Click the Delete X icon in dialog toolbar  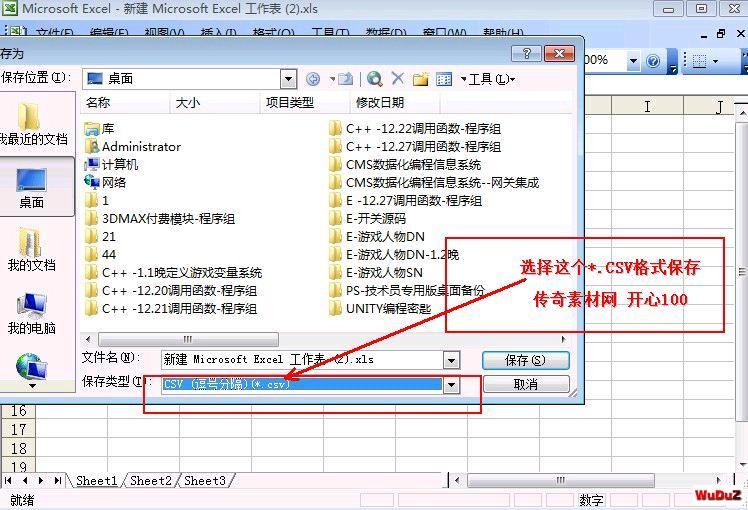pos(397,78)
